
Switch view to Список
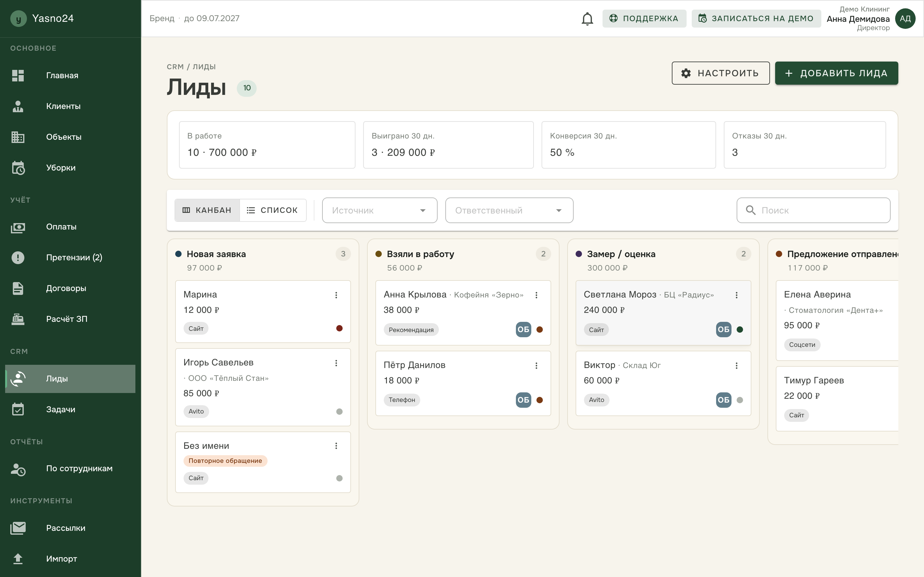click(x=273, y=210)
